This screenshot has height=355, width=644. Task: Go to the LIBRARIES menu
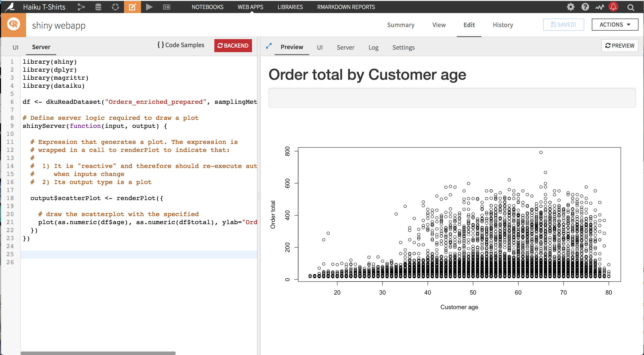pos(290,7)
